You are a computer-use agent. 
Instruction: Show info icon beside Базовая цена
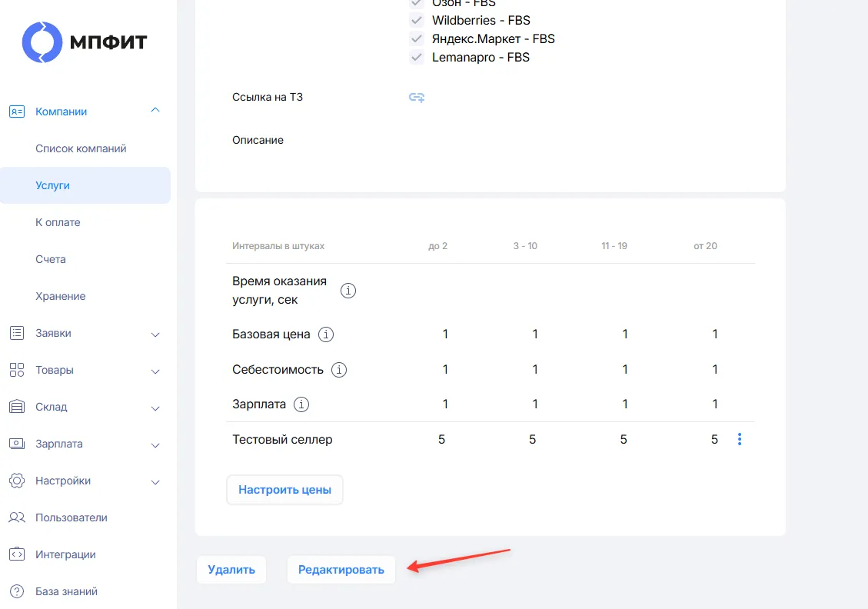coord(326,334)
